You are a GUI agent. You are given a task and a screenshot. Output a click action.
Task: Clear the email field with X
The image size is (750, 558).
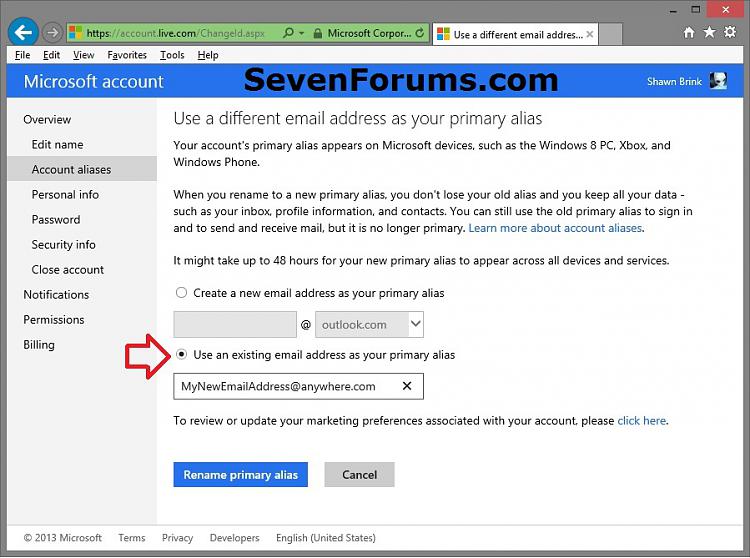point(407,386)
